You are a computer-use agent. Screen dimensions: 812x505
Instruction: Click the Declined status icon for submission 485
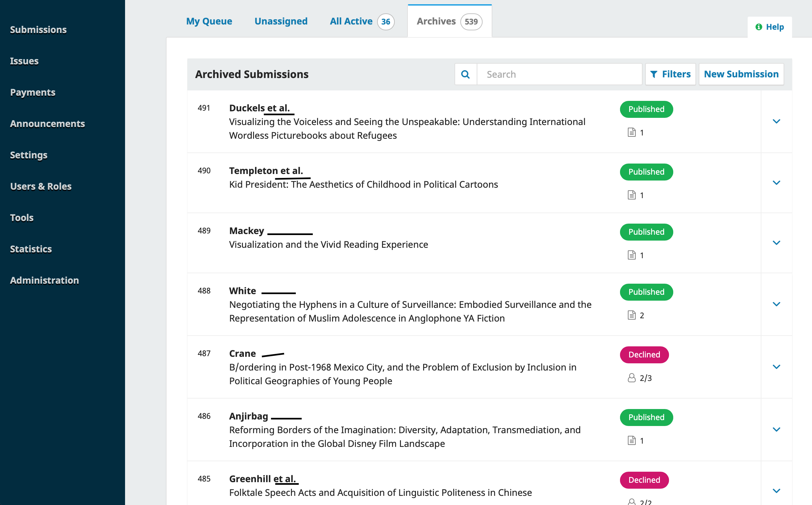tap(644, 480)
